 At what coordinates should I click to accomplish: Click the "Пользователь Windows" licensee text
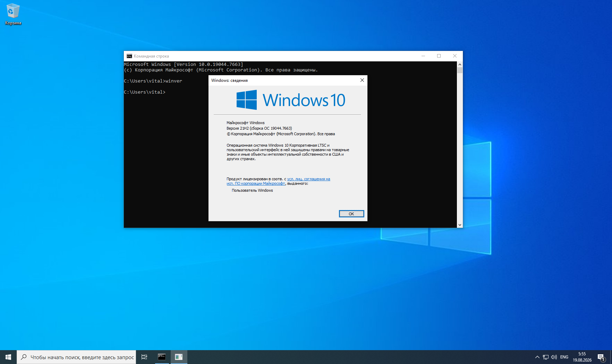(252, 190)
